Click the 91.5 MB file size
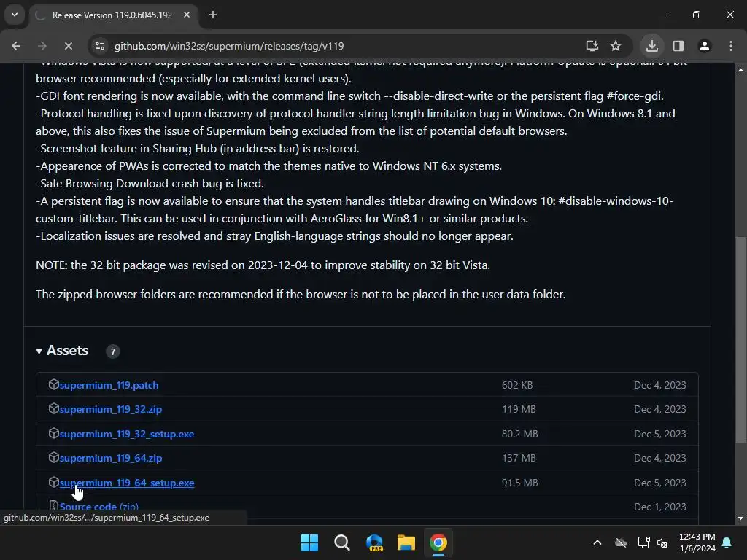Screen dimensions: 747x560 [519, 483]
